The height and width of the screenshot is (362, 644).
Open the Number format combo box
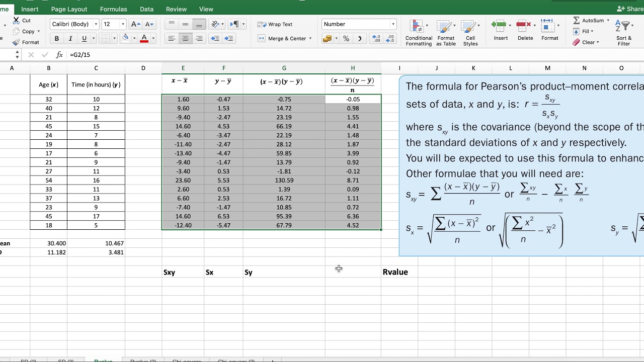pyautogui.click(x=359, y=24)
